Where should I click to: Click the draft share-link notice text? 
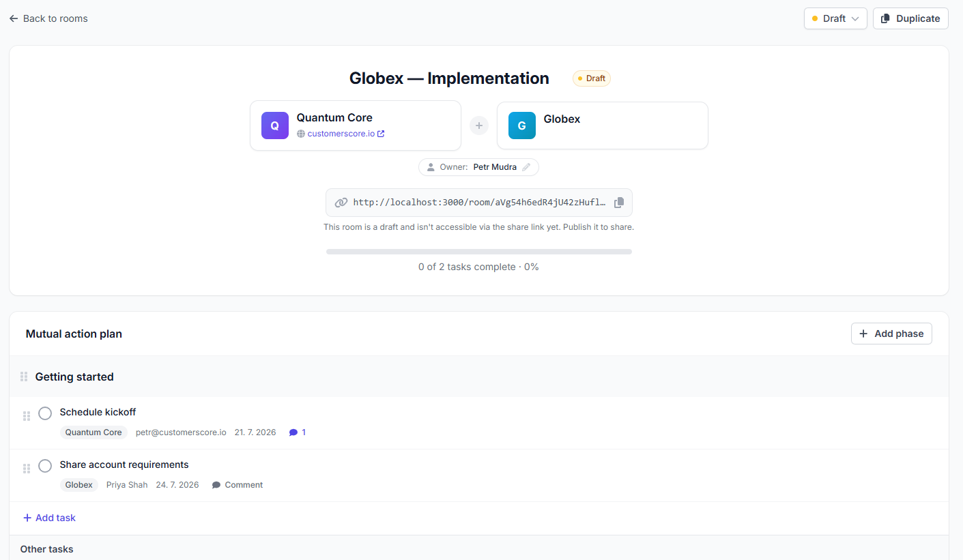tap(479, 227)
